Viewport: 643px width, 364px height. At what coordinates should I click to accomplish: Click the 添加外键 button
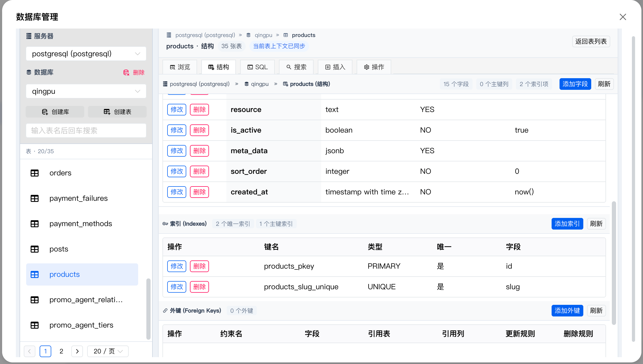(567, 311)
